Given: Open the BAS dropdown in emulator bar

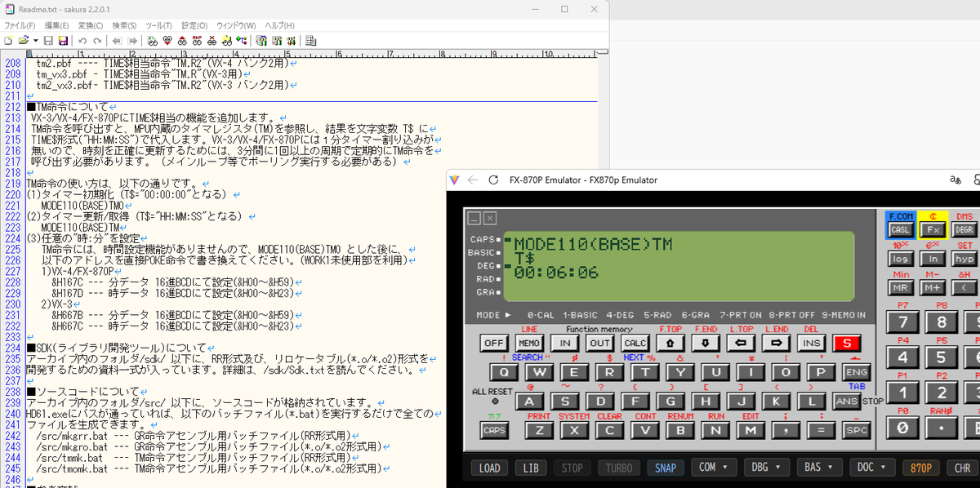Looking at the screenshot, I should (x=818, y=468).
